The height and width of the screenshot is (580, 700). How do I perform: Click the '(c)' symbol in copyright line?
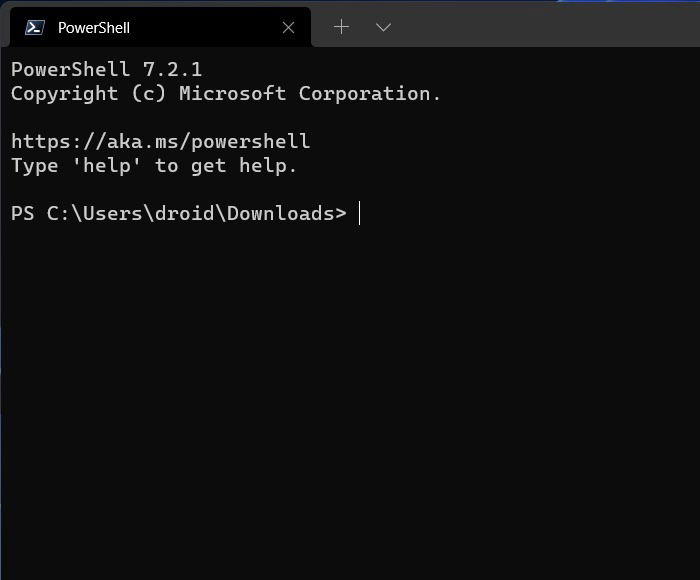148,94
